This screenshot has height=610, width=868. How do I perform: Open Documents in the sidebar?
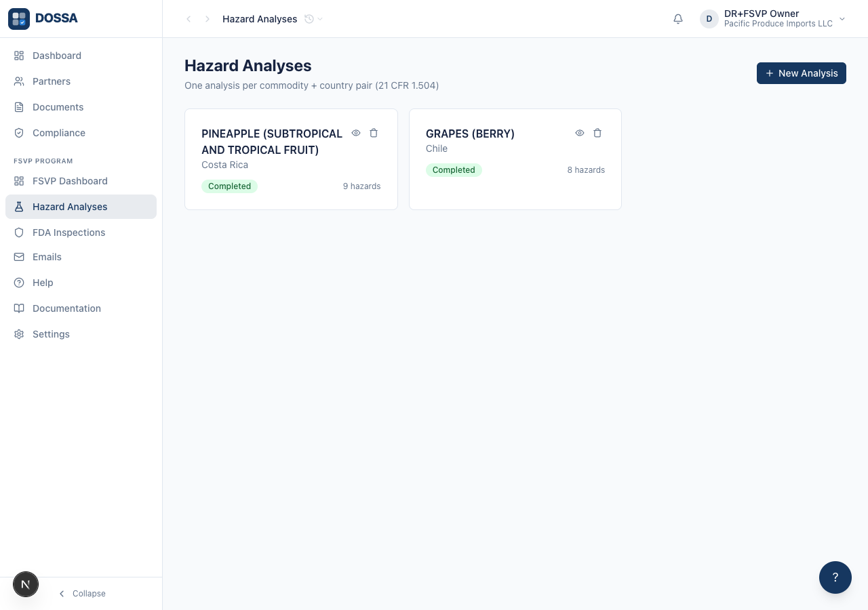[81, 107]
